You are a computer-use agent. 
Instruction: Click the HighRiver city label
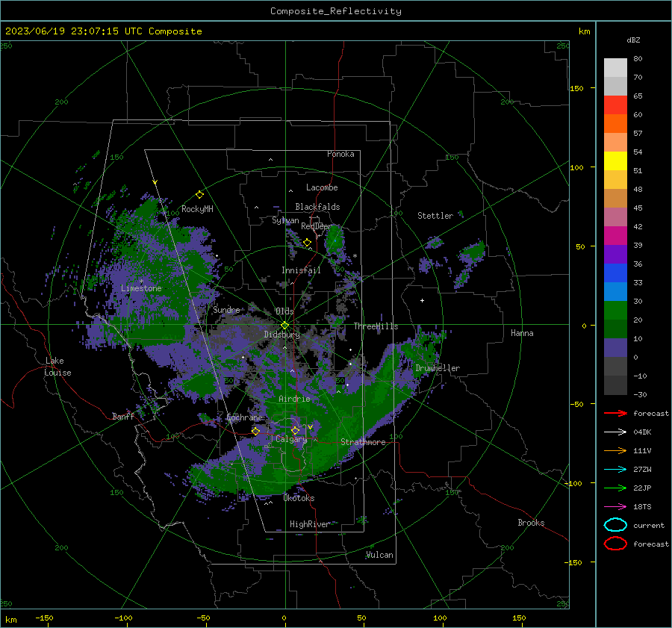309,524
